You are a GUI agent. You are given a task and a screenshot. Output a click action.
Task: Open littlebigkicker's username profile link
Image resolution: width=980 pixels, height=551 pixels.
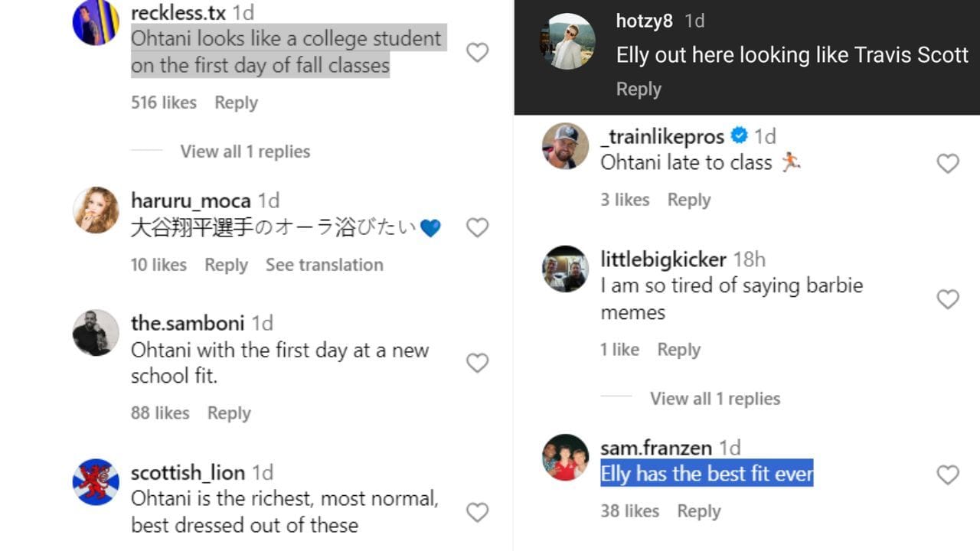[663, 259]
